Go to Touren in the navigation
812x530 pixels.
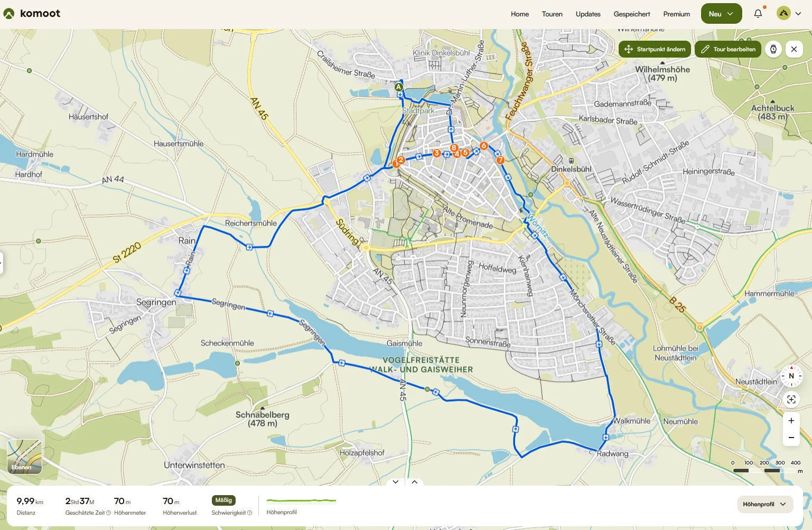tap(552, 14)
